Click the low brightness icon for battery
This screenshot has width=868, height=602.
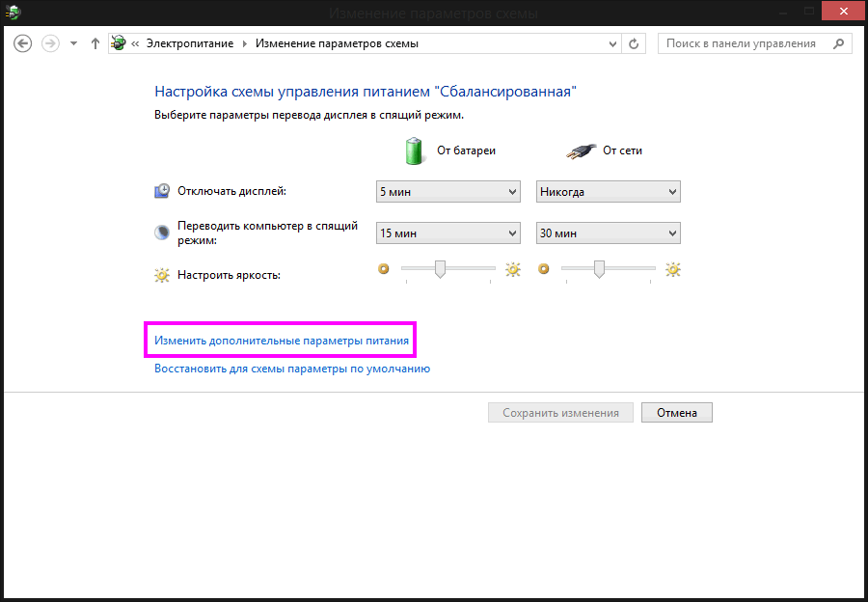(383, 269)
